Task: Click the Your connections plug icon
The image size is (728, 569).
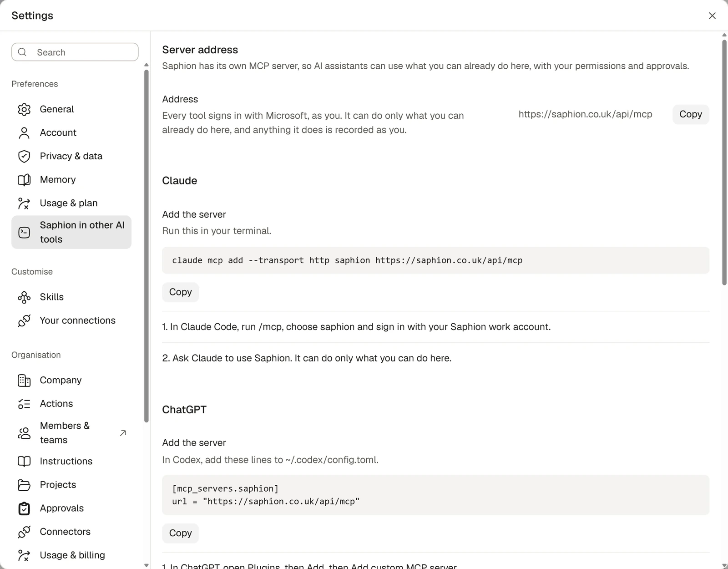Action: (x=24, y=321)
